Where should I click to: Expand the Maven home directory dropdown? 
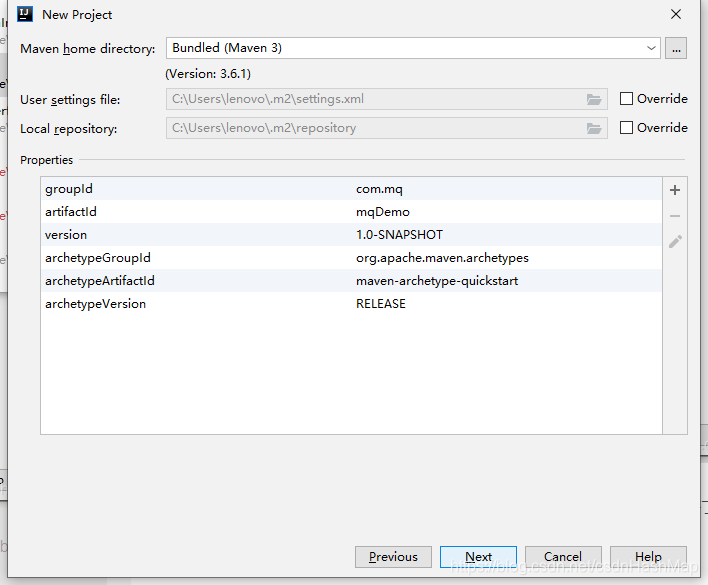pyautogui.click(x=651, y=48)
